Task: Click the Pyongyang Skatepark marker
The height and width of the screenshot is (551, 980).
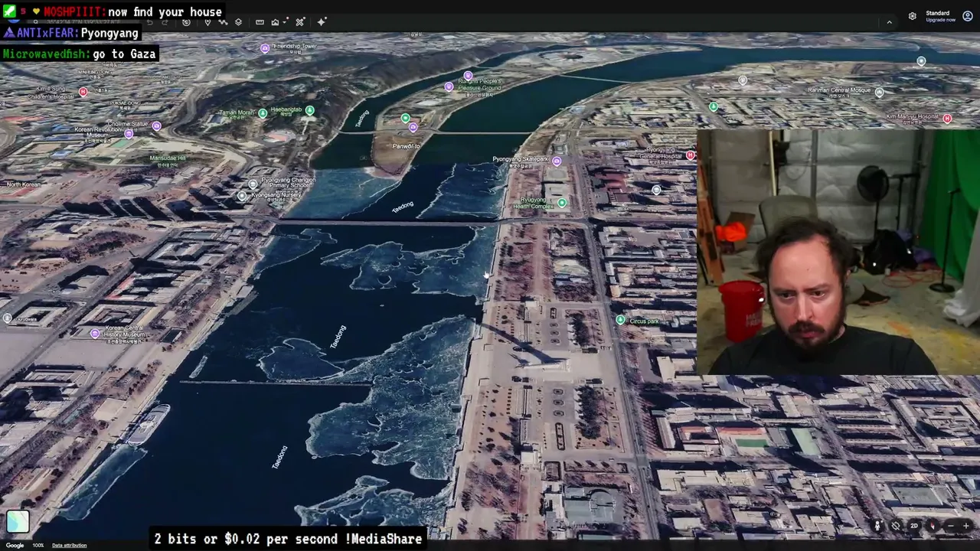Action: (557, 161)
